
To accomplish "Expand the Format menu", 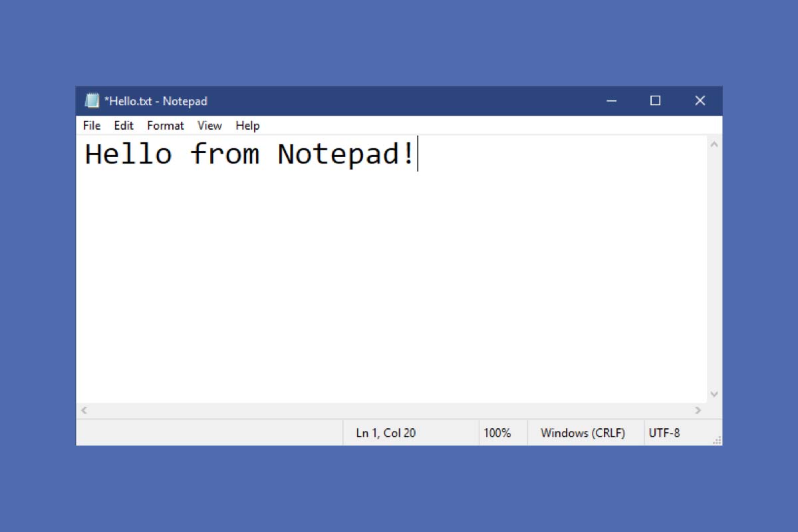I will (x=166, y=126).
